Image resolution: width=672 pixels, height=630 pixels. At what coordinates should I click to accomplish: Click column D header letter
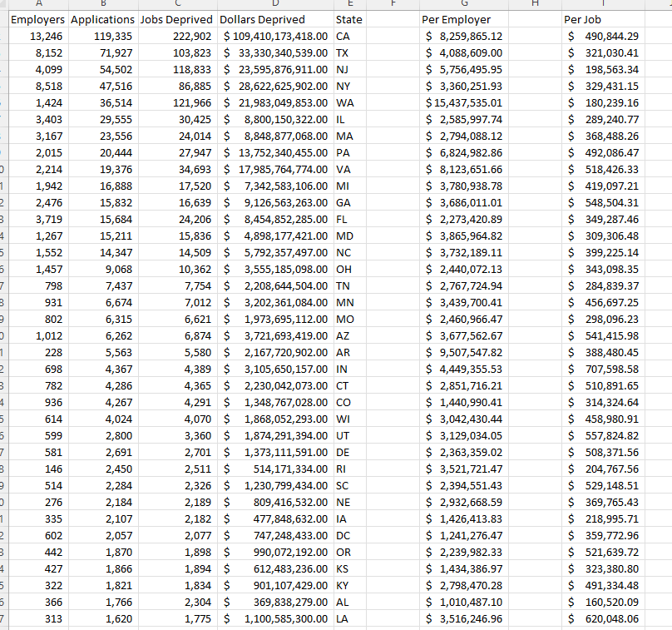275,4
